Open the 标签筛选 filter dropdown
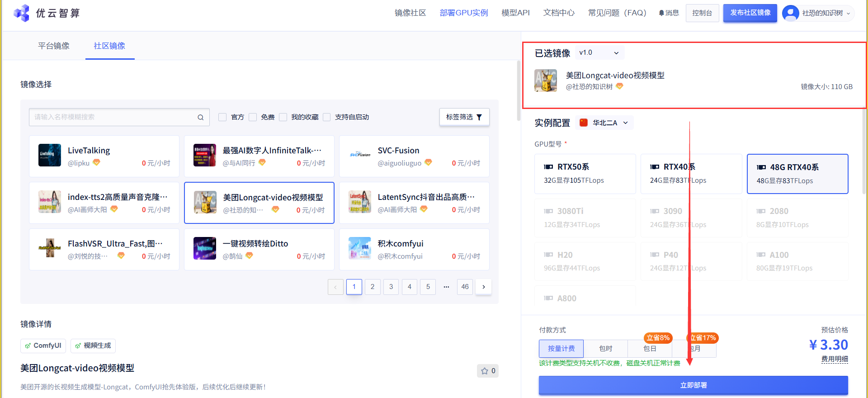The height and width of the screenshot is (398, 868). 464,117
